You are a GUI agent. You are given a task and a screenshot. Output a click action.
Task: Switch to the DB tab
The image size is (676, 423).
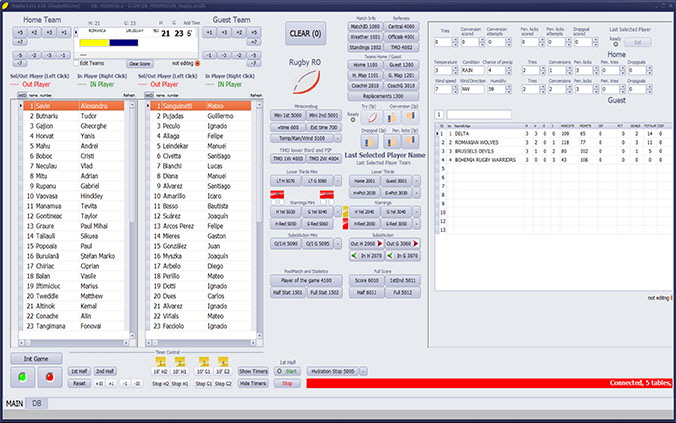tap(37, 404)
